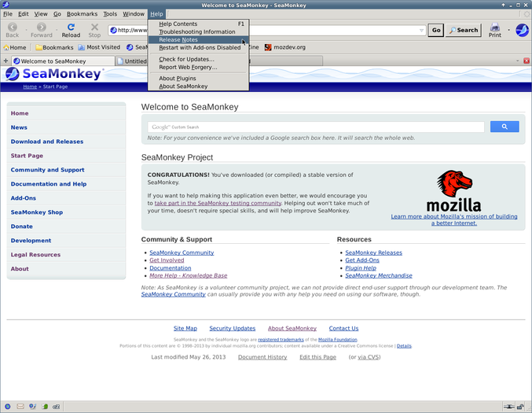Image resolution: width=532 pixels, height=413 pixels.
Task: Open Mail & Newsgroups from the status bar
Action: click(20, 406)
